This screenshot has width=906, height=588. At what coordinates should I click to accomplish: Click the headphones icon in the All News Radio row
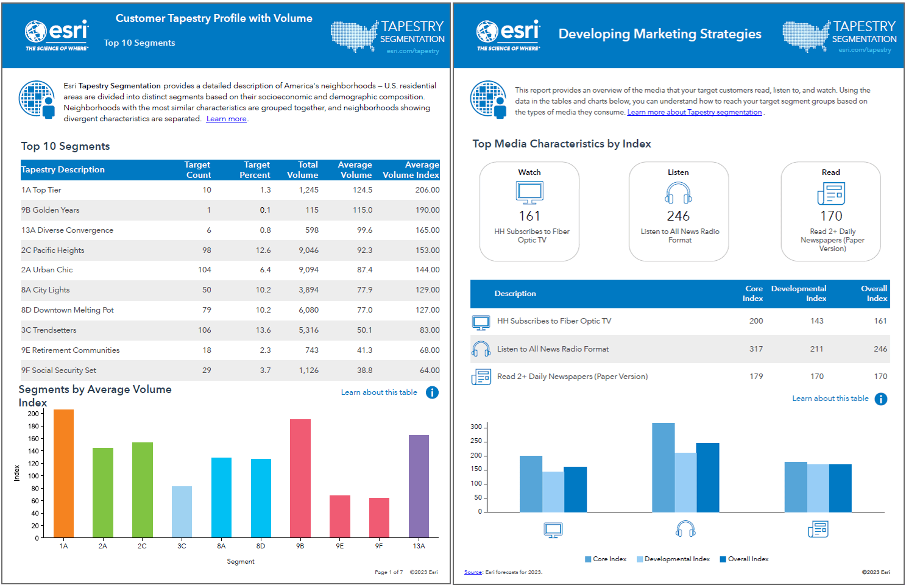[x=481, y=349]
